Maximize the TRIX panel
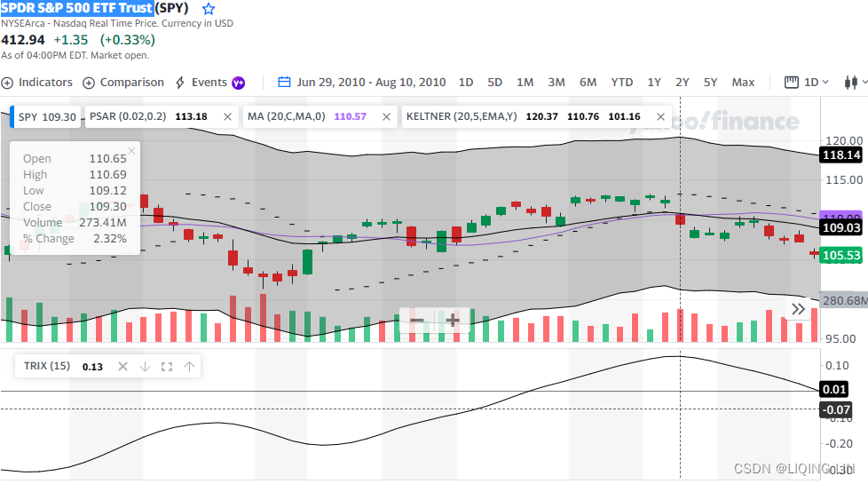The height and width of the screenshot is (484, 868). point(167,367)
